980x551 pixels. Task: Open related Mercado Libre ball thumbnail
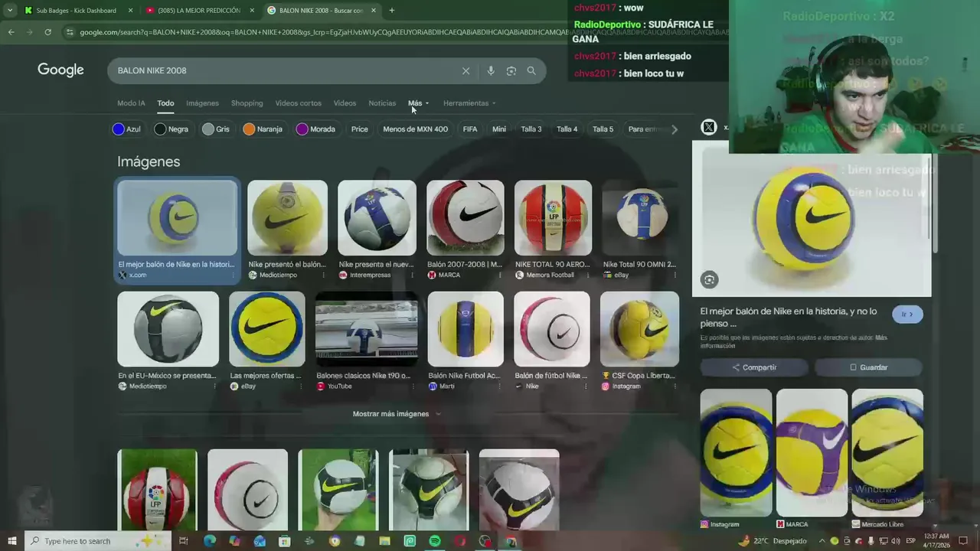887,452
